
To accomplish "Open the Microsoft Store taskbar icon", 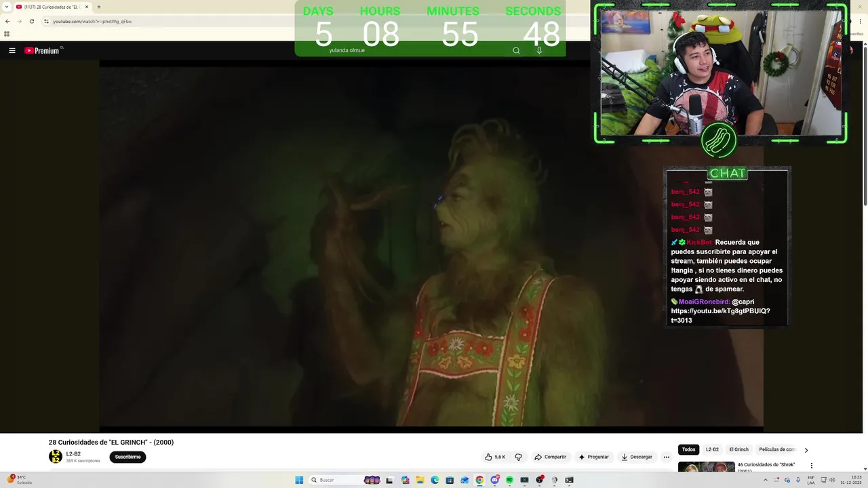I will [x=450, y=480].
